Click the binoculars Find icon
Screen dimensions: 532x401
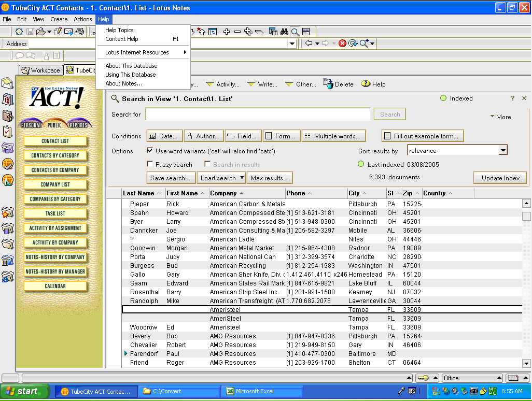click(x=284, y=32)
